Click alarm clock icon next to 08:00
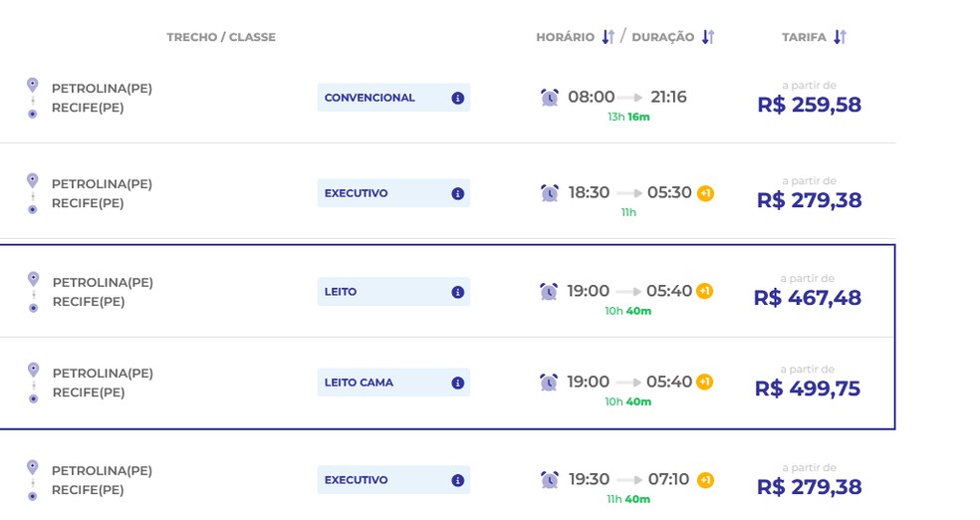This screenshot has height=520, width=980. pos(550,98)
